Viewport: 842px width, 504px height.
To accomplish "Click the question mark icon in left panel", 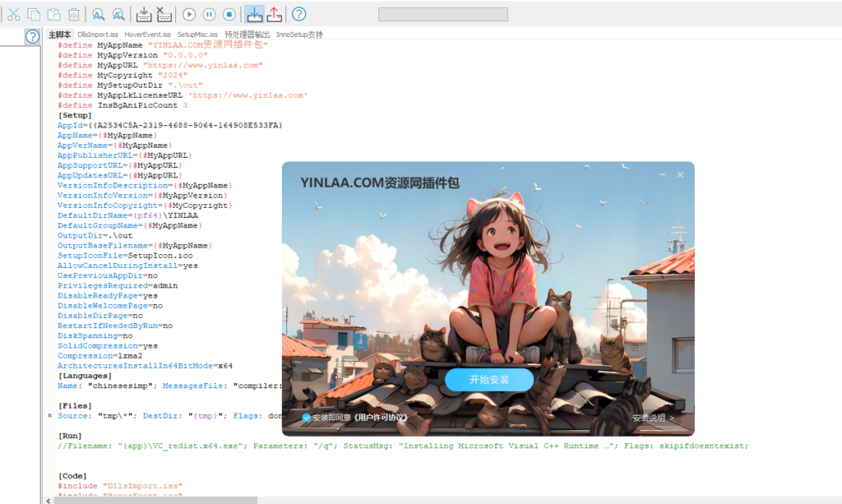I will (x=32, y=36).
